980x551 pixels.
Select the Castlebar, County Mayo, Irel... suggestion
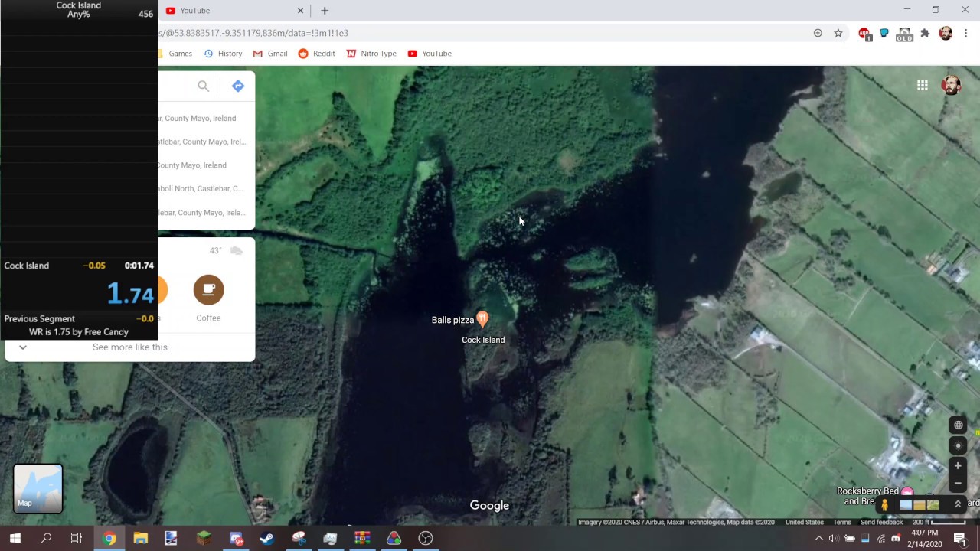(x=201, y=142)
